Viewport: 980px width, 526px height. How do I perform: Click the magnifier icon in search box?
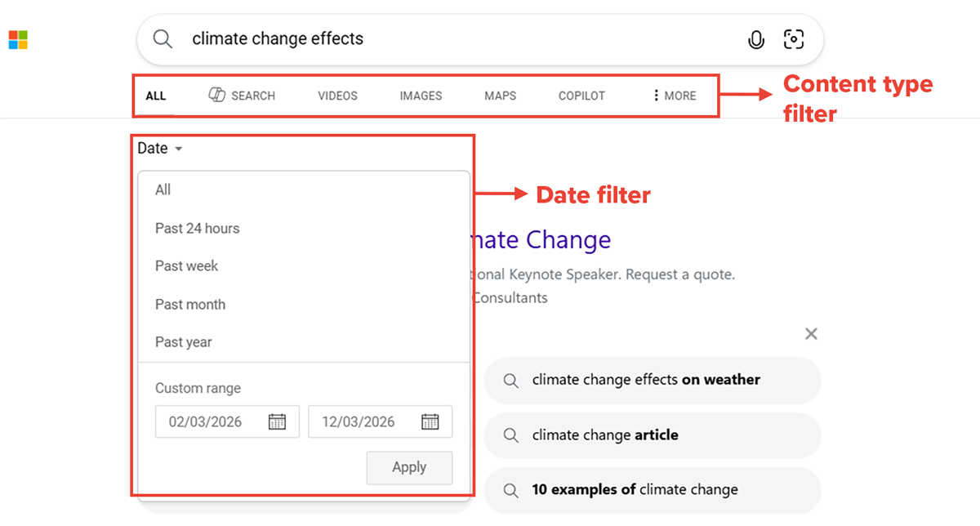[163, 39]
